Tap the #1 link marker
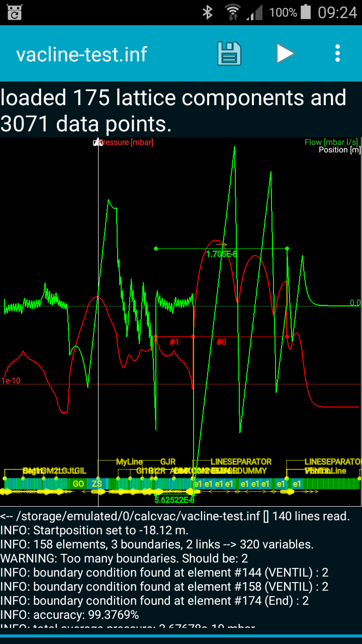The height and width of the screenshot is (644, 362). (174, 342)
